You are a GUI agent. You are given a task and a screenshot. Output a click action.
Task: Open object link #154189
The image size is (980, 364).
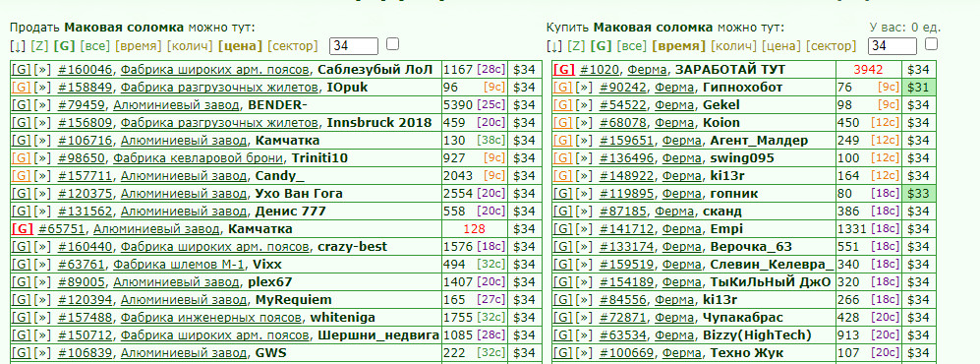(627, 282)
